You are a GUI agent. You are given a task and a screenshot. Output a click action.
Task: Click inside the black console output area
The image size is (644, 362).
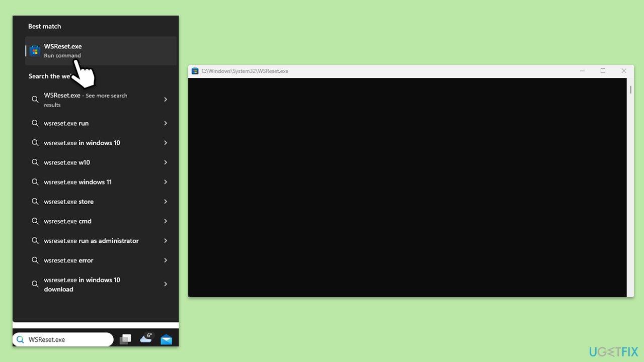(408, 187)
